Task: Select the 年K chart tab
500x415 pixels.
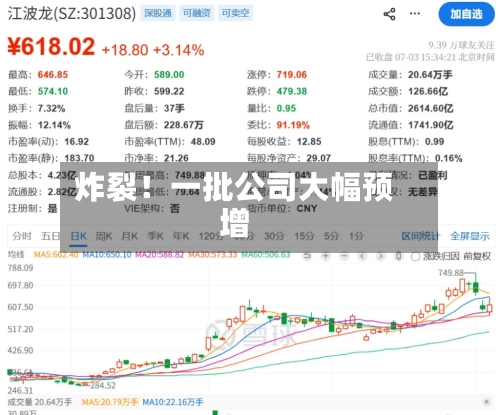Action: coord(181,236)
